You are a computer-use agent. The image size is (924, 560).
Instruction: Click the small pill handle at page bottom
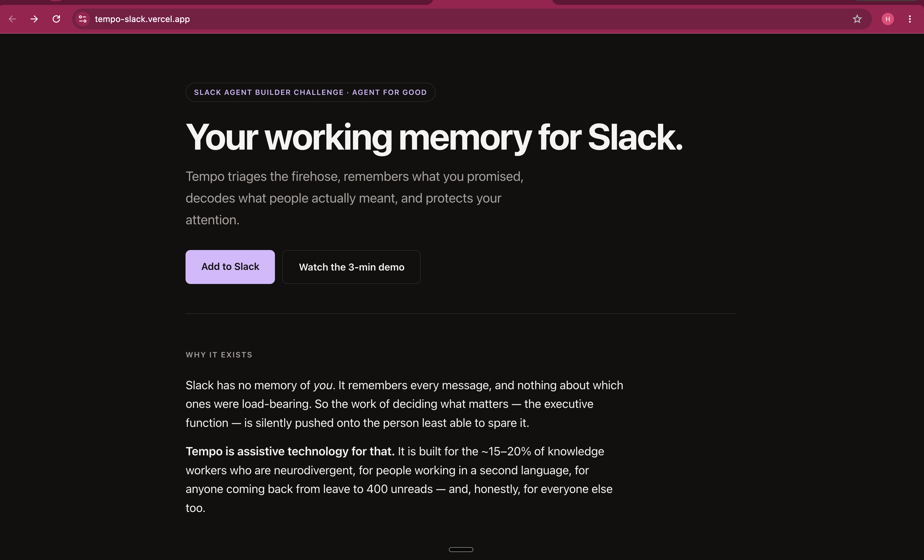461,550
